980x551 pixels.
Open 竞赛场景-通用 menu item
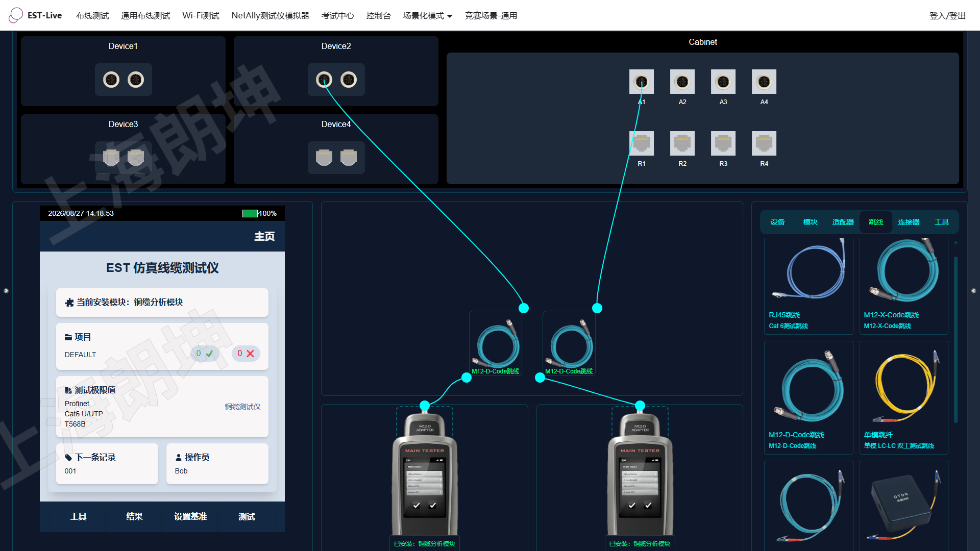[x=491, y=16]
